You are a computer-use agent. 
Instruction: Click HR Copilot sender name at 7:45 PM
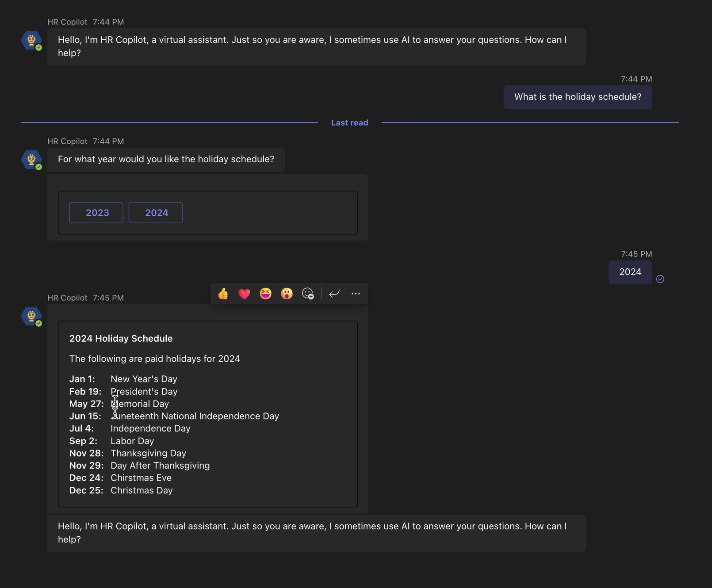[x=67, y=298]
